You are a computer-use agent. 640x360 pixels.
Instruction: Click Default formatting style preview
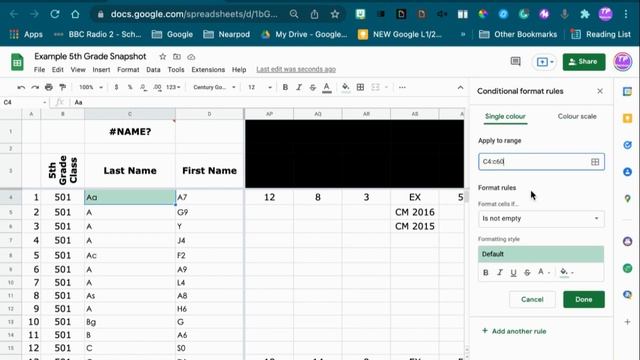(x=541, y=254)
